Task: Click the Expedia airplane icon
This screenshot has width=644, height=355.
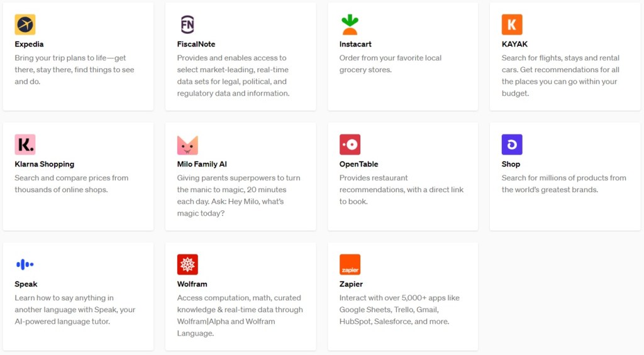Action: pyautogui.click(x=25, y=25)
